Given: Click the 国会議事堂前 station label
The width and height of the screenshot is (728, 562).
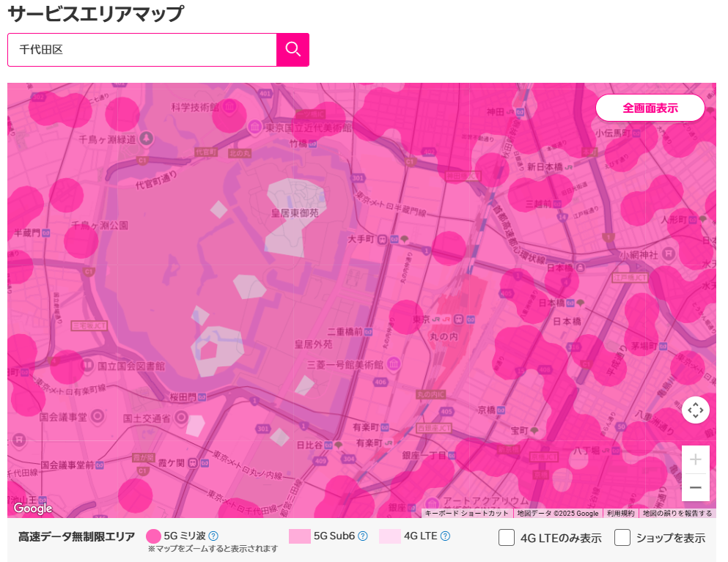Looking at the screenshot, I should 67,465.
